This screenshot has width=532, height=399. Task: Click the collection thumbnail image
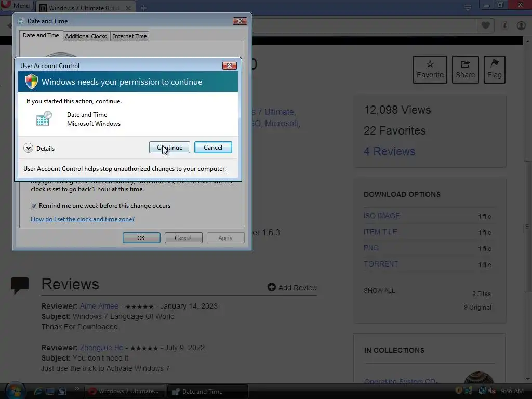pyautogui.click(x=478, y=378)
